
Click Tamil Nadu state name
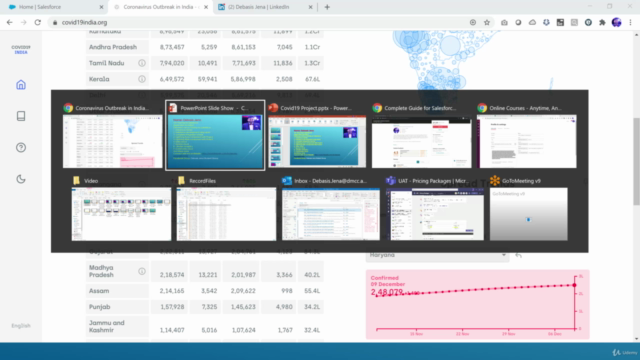click(107, 63)
